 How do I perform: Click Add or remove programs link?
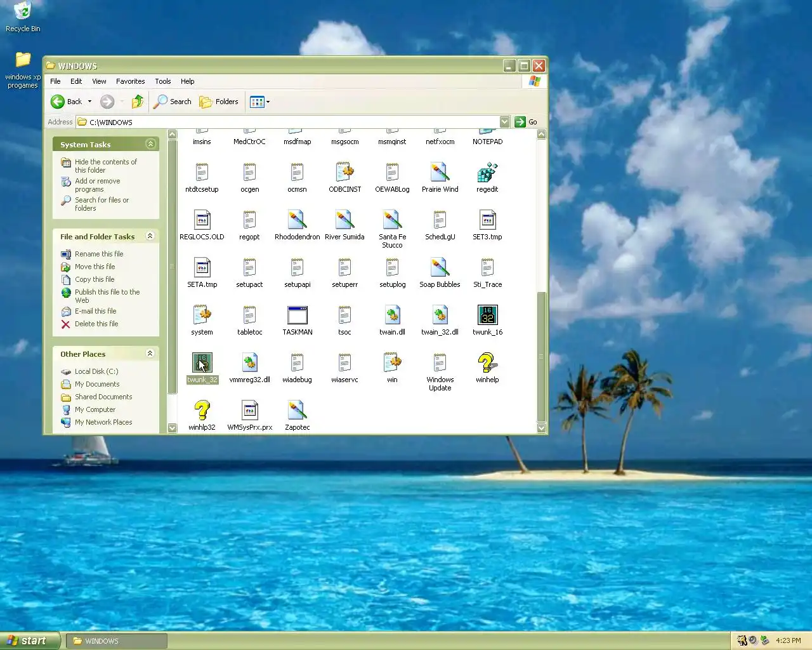click(x=97, y=185)
